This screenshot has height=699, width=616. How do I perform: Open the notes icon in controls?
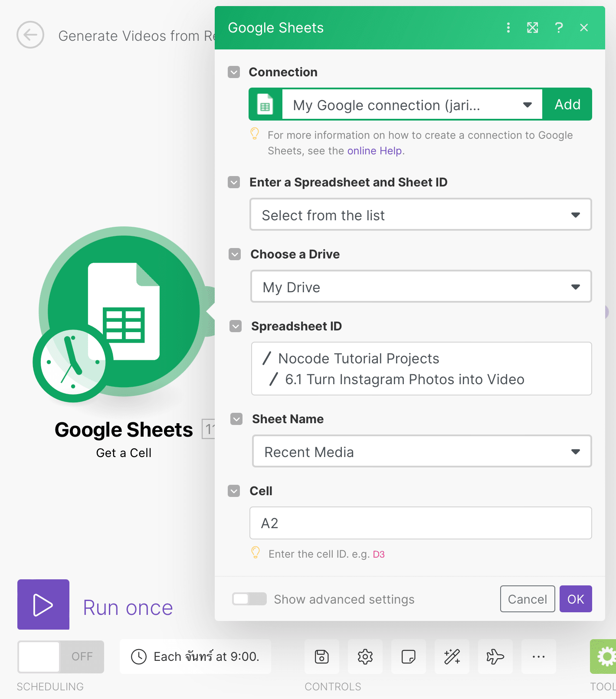[409, 657]
